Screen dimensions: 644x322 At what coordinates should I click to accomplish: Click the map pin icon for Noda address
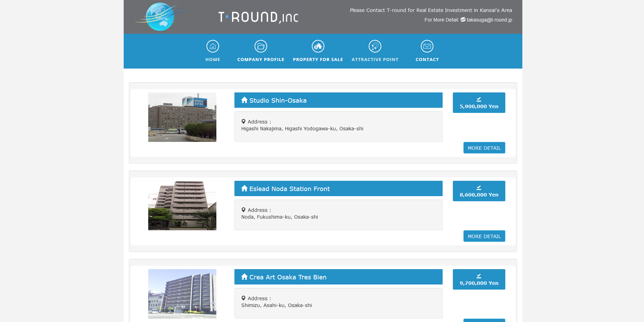coord(243,210)
